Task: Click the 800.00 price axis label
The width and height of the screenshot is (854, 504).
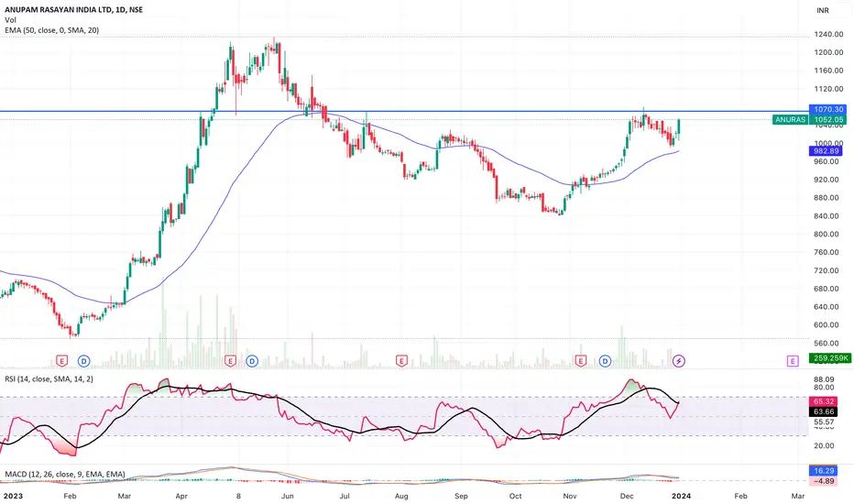Action: [x=827, y=234]
